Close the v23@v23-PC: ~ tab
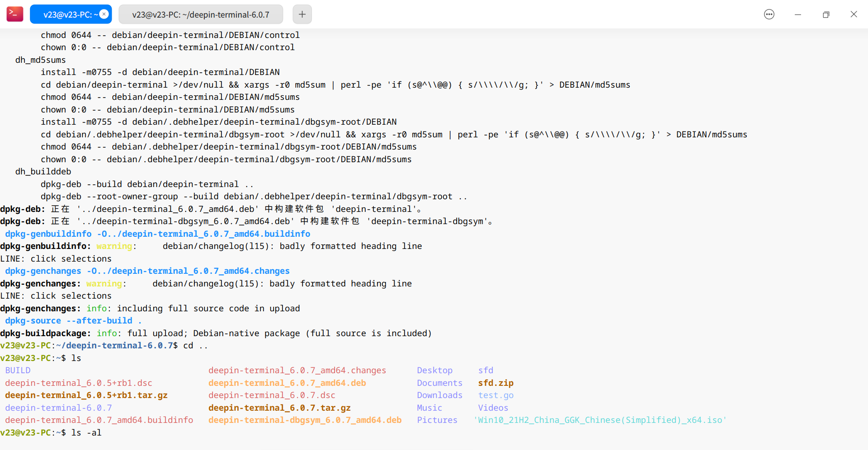 (x=104, y=14)
